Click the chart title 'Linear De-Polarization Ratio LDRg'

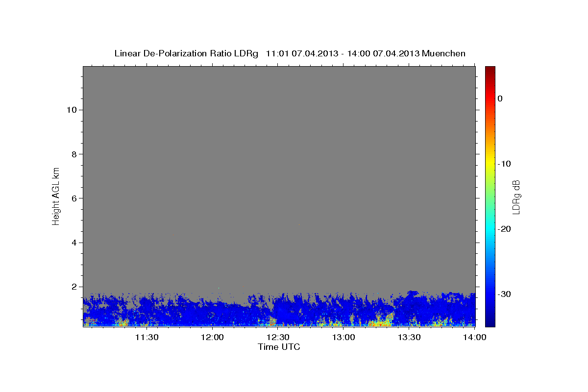click(186, 53)
